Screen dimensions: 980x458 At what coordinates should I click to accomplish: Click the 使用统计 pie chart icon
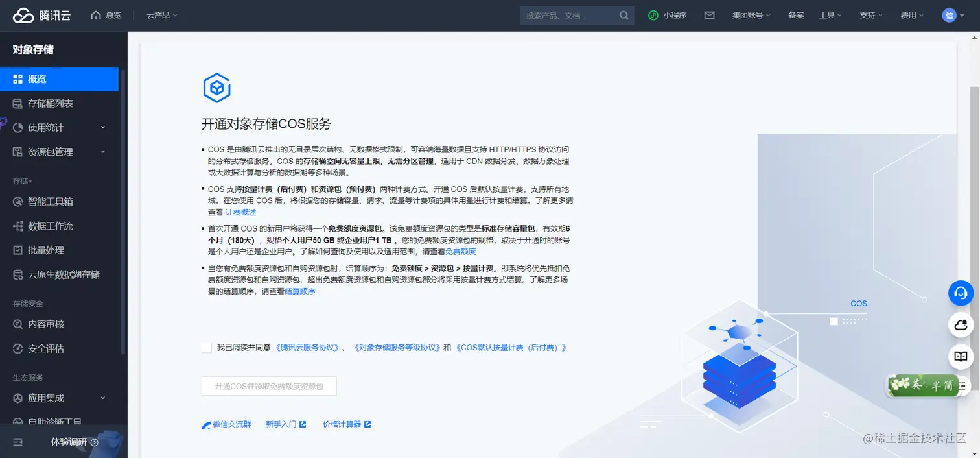pos(18,128)
